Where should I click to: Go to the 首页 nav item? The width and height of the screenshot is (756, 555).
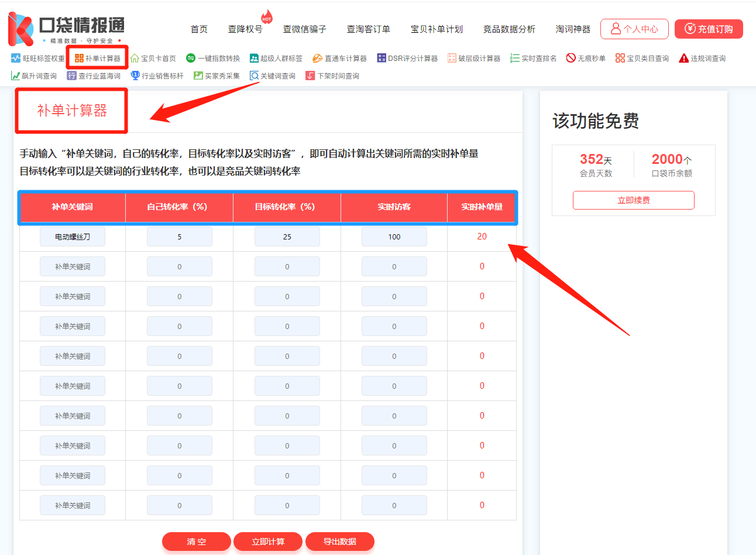(x=199, y=29)
